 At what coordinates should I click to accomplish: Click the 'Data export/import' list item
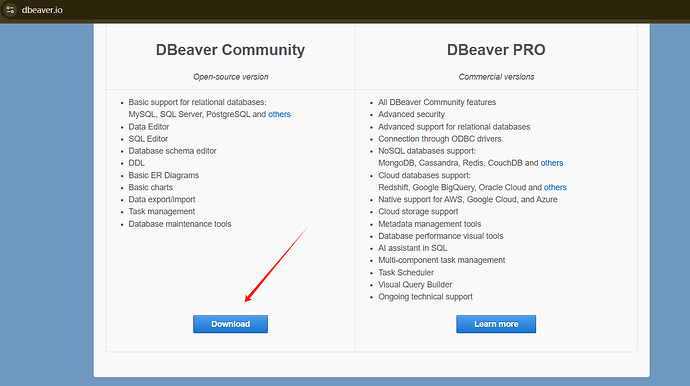coord(162,199)
